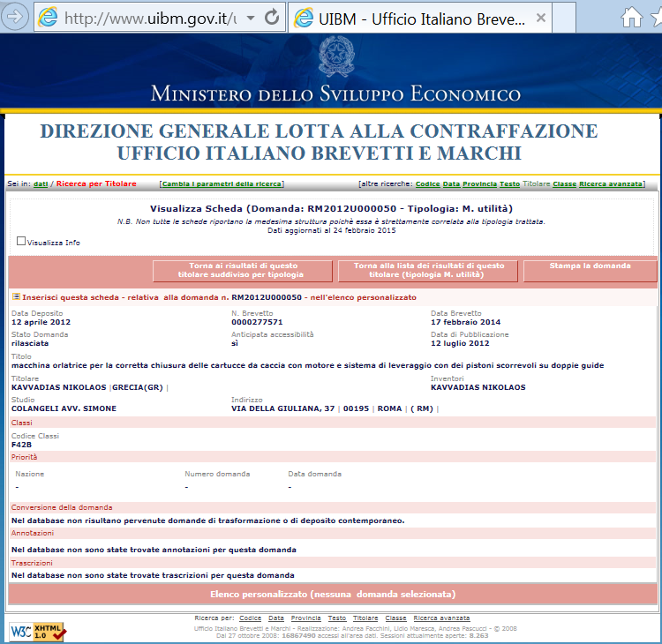The width and height of the screenshot is (662, 644).
Task: Click the Internet Explorer icon in address bar
Action: pyautogui.click(x=48, y=18)
